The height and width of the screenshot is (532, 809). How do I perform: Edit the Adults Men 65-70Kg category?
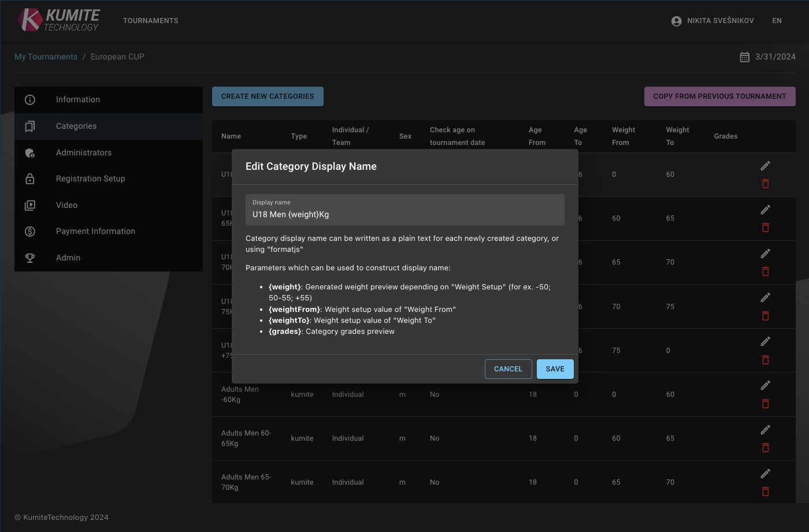coord(765,474)
